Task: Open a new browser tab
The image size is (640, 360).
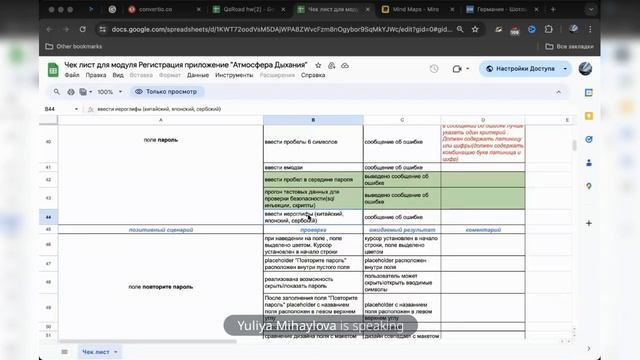Action: tap(553, 9)
